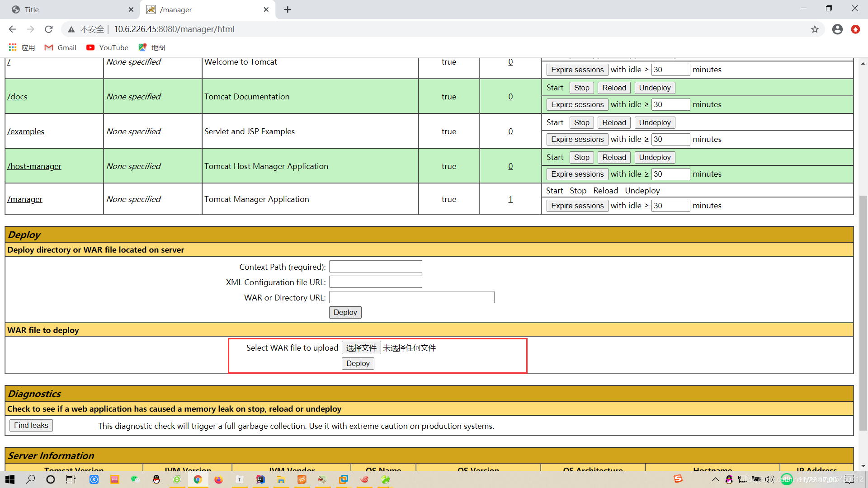The width and height of the screenshot is (868, 488).
Task: Click Deploy under WAR file upload
Action: [358, 363]
